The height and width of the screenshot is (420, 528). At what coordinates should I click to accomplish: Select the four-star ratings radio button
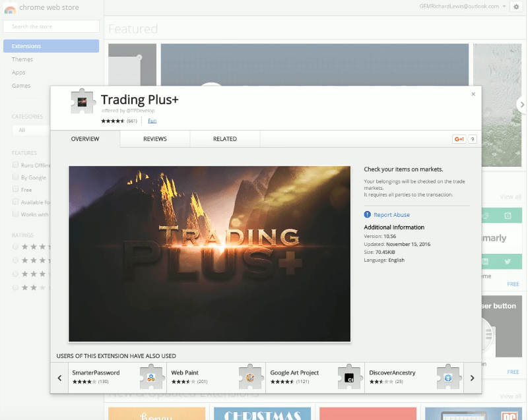[15, 260]
